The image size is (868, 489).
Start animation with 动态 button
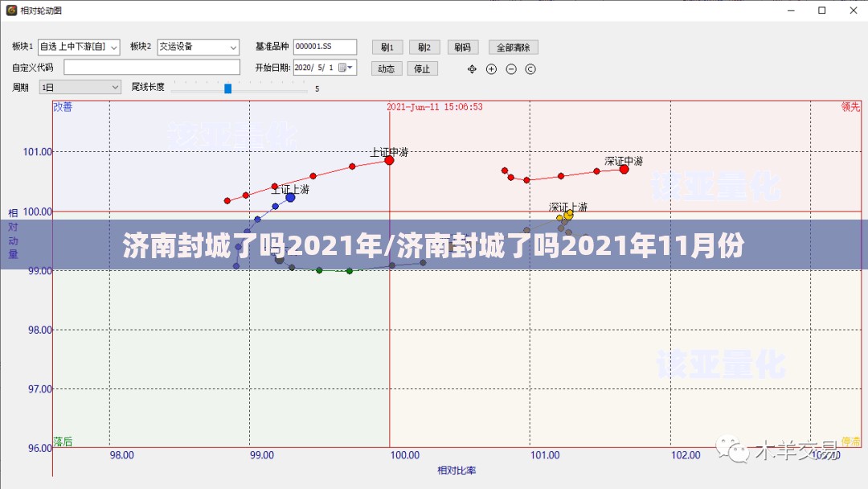pyautogui.click(x=387, y=68)
